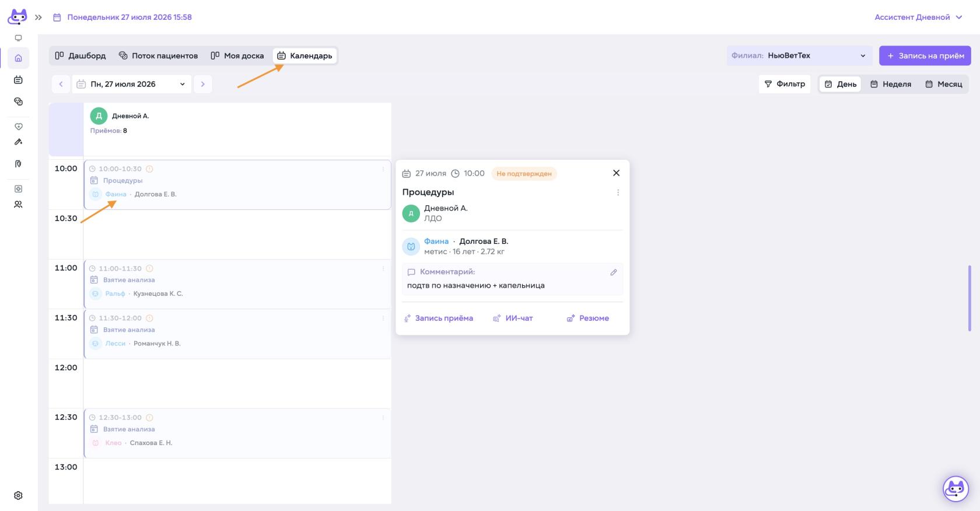Open the users icon in sidebar
The height and width of the screenshot is (511, 980).
point(18,205)
